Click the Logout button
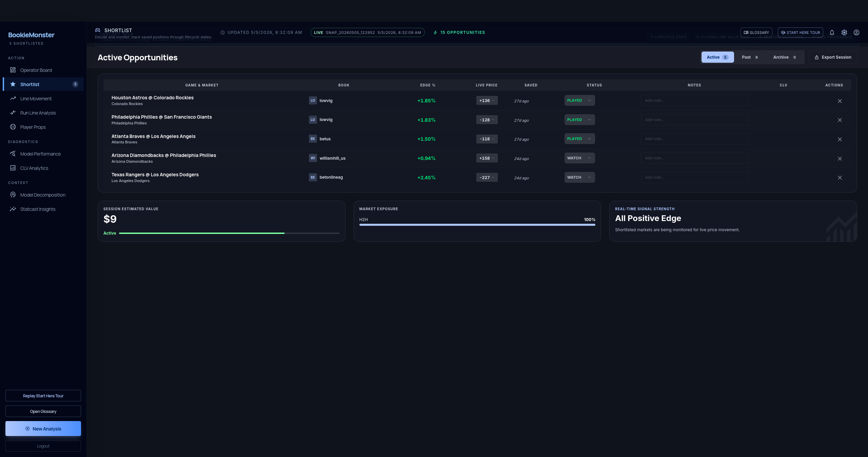868x457 pixels. (43, 446)
